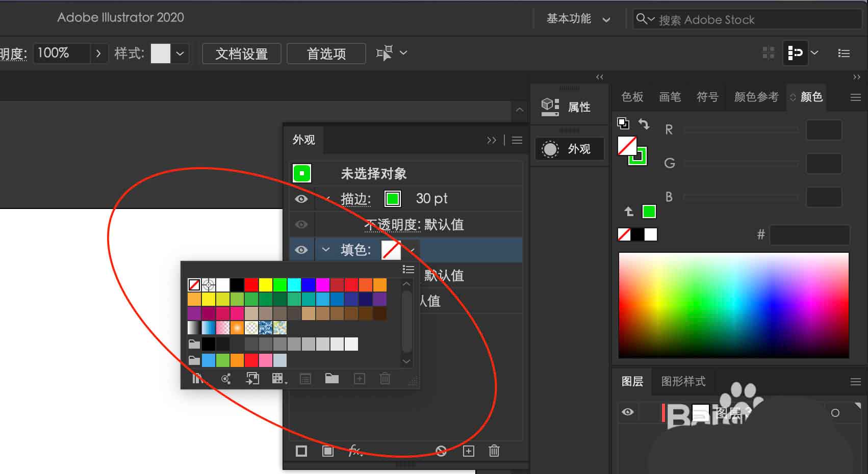Click the stroke green color swatch
The image size is (868, 474).
pyautogui.click(x=393, y=198)
